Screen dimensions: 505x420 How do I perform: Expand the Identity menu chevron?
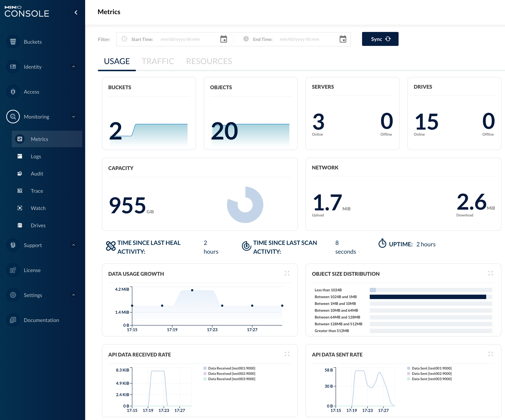[x=74, y=67]
